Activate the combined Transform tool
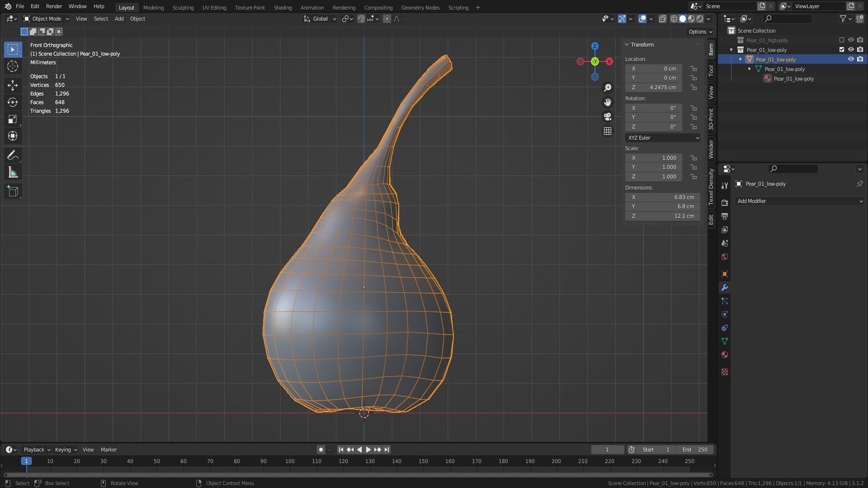This screenshot has height=488, width=868. pos(13,136)
